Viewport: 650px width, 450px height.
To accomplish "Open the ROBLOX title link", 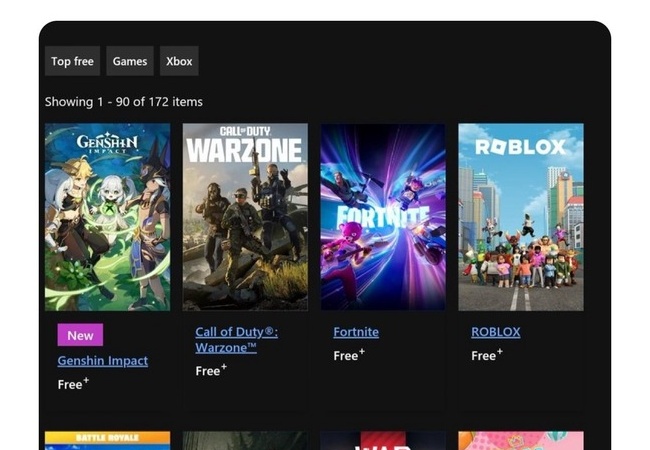I will click(495, 332).
